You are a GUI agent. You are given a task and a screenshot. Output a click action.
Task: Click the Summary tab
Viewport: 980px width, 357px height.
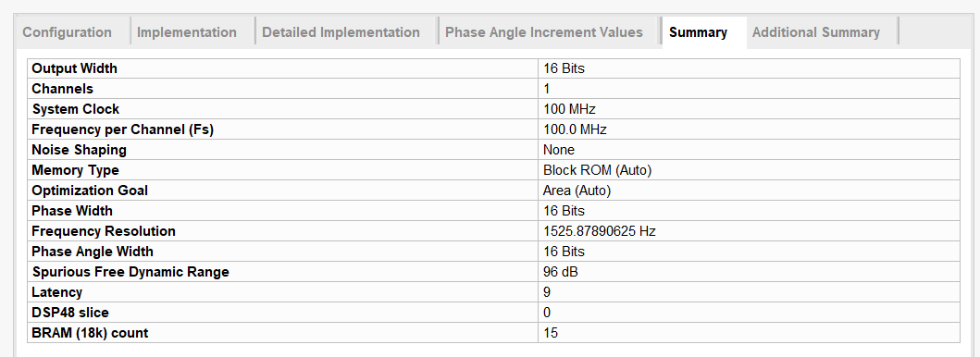pyautogui.click(x=698, y=32)
